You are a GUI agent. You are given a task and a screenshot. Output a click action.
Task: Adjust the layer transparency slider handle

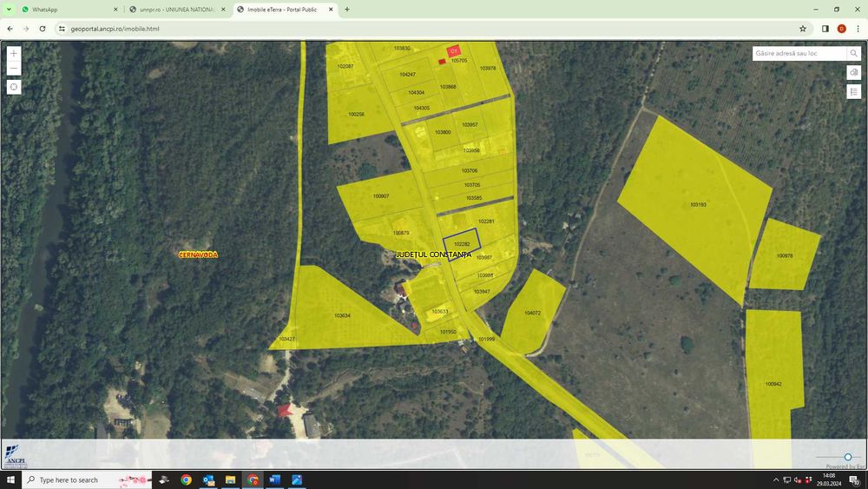pyautogui.click(x=847, y=457)
